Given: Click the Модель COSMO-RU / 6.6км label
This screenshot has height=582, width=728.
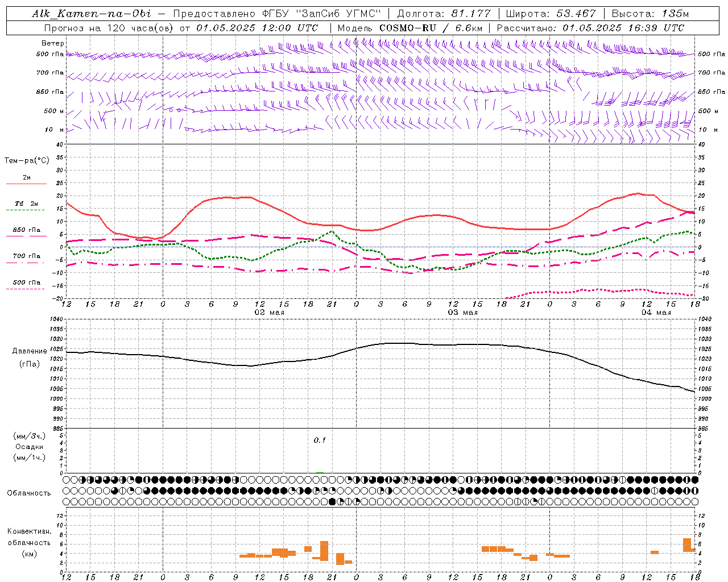Looking at the screenshot, I should (409, 28).
